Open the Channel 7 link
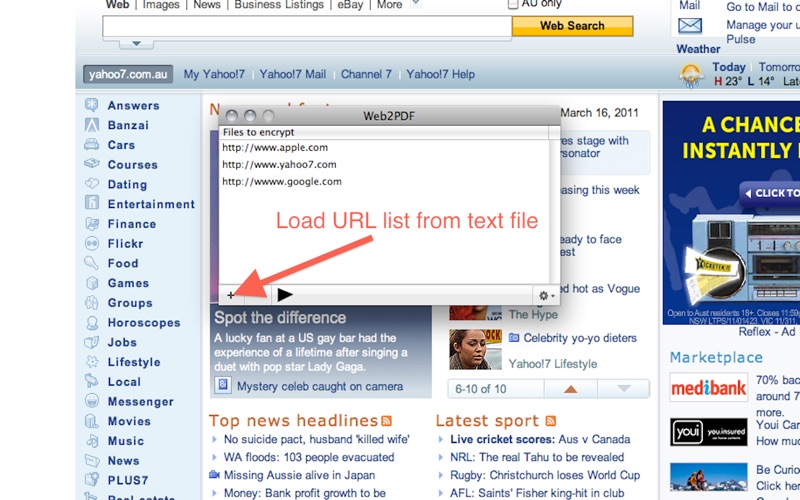The width and height of the screenshot is (800, 500). [366, 74]
